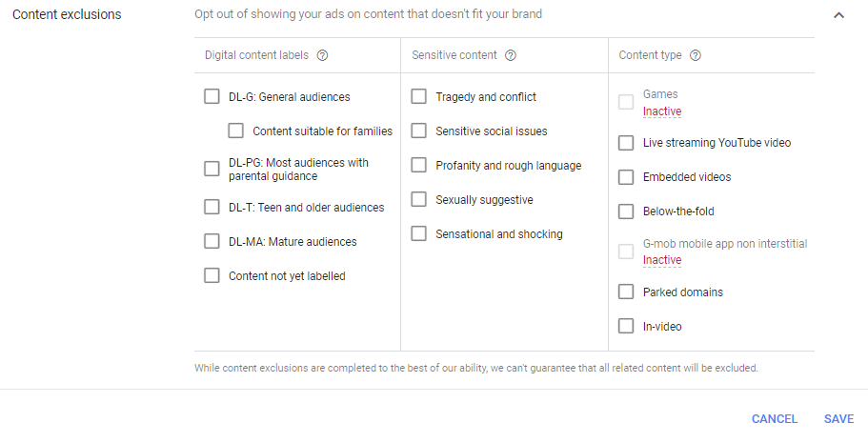The width and height of the screenshot is (868, 443).
Task: Exclude Profanity and rough language
Action: (x=418, y=165)
